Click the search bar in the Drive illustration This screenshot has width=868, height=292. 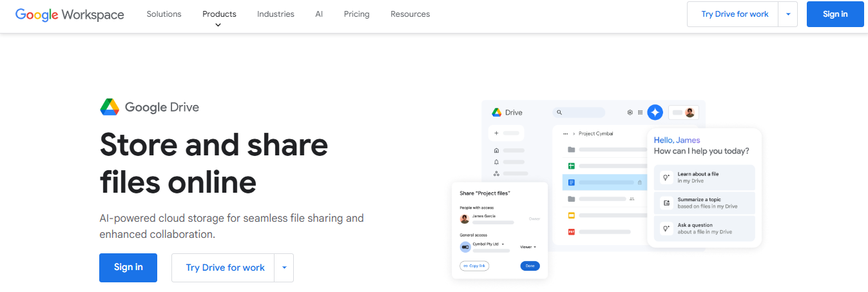click(579, 112)
